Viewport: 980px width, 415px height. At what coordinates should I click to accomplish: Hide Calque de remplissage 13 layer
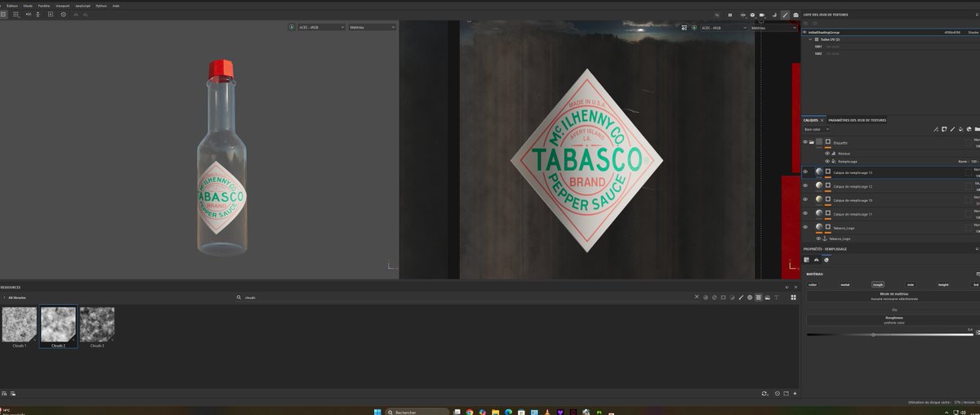tap(805, 172)
